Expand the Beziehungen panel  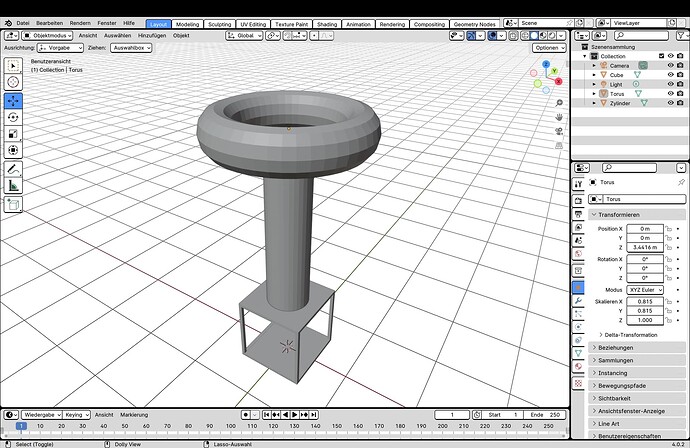[637, 348]
